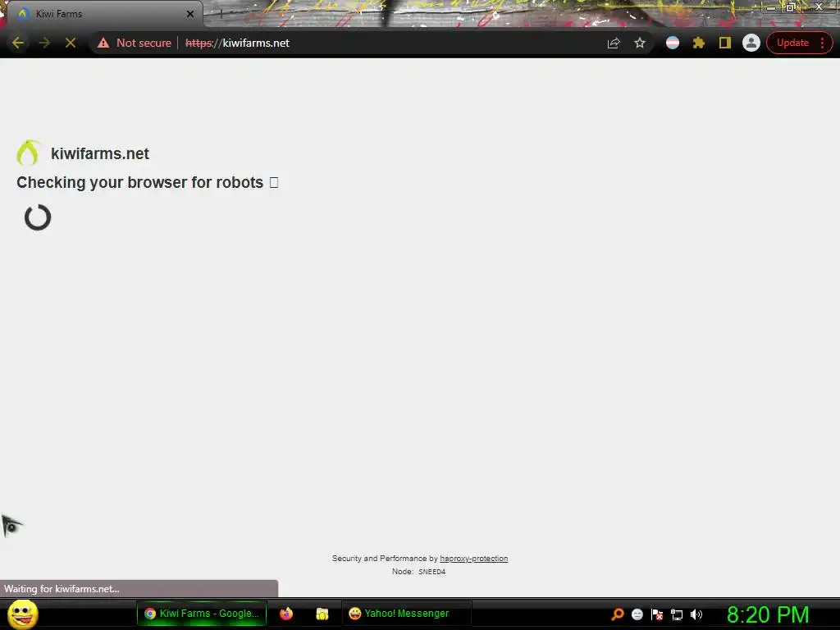Screen dimensions: 840x630
Task: Click the magnifier search tray icon
Action: 618,614
